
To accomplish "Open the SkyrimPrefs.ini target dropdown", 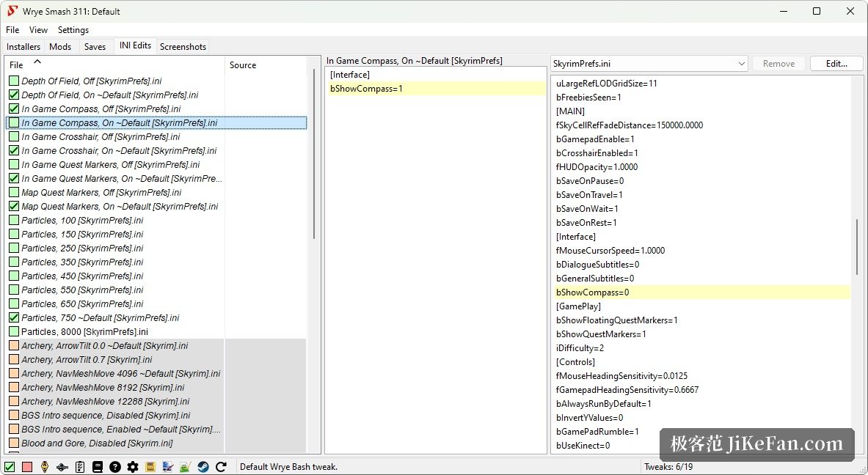I will point(649,64).
